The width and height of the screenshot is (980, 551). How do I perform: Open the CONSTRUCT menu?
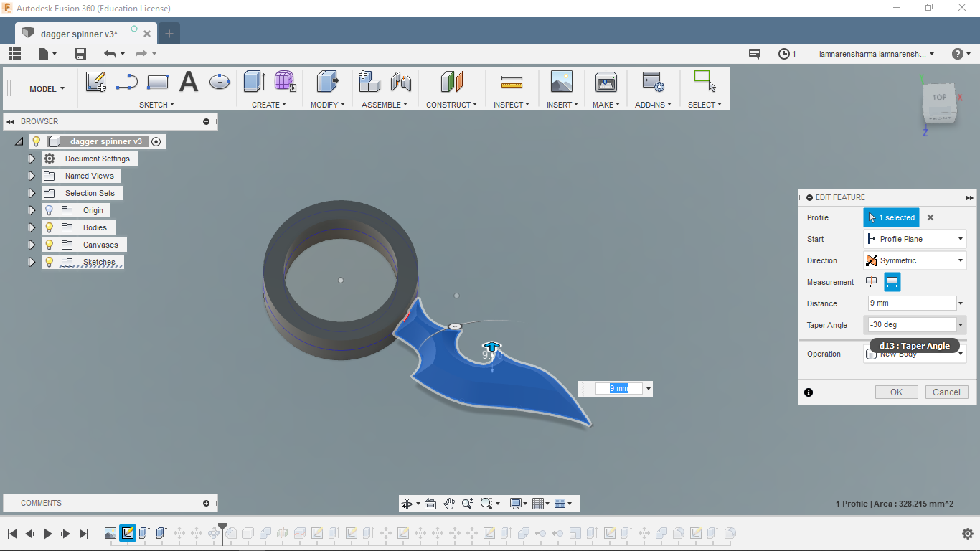point(452,105)
